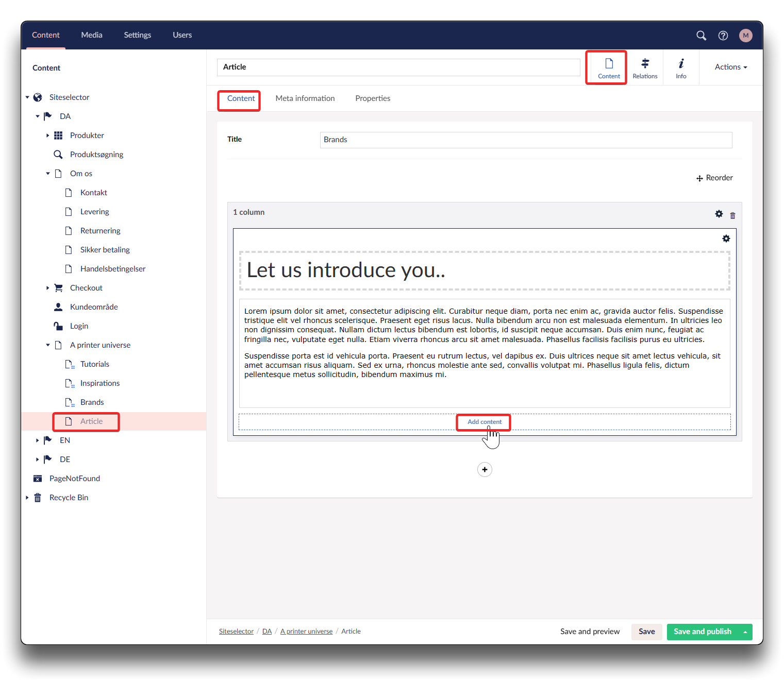Open Save and publish arrow options
The height and width of the screenshot is (682, 784).
pos(745,632)
